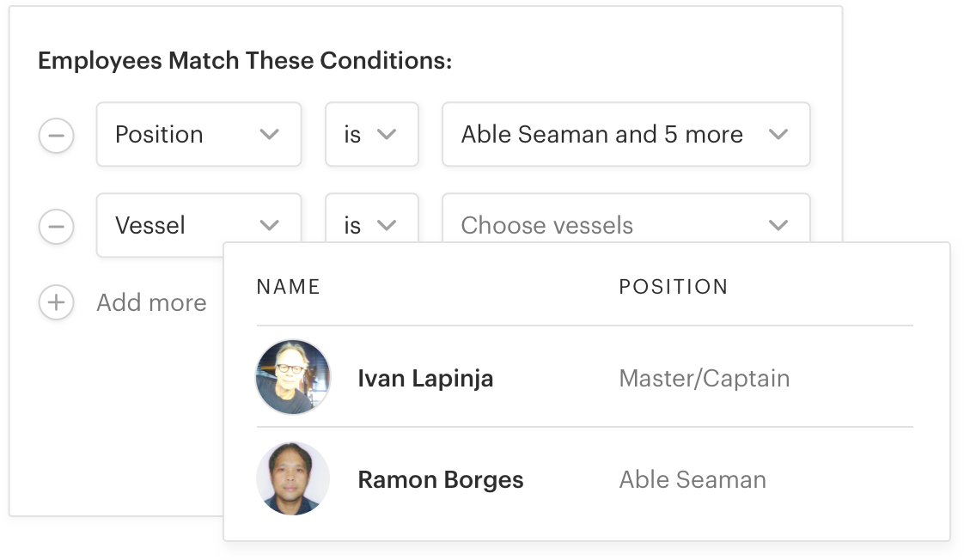The height and width of the screenshot is (560, 964).
Task: Open Ivan Lapinja's employee name
Action: coord(425,379)
